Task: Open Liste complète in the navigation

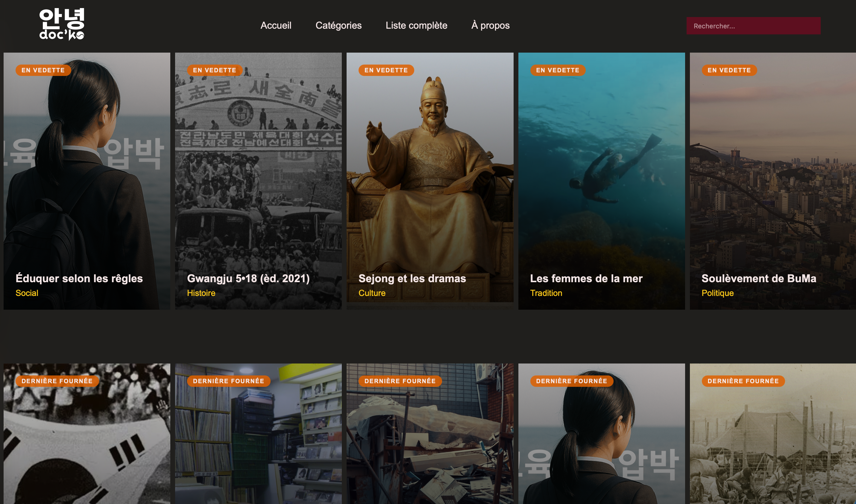Action: click(x=416, y=25)
